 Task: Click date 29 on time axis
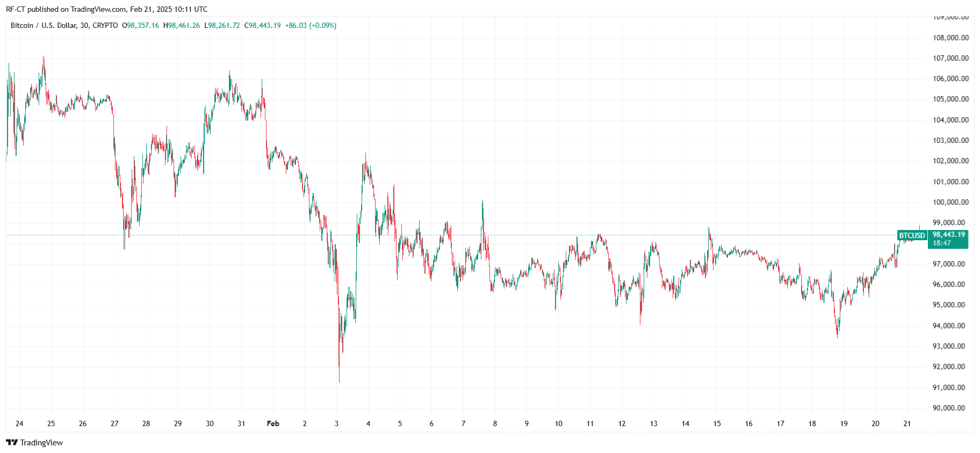click(x=178, y=423)
